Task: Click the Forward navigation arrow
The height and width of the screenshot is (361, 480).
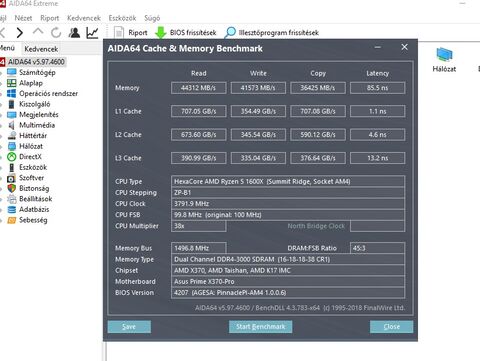Action: coord(20,33)
